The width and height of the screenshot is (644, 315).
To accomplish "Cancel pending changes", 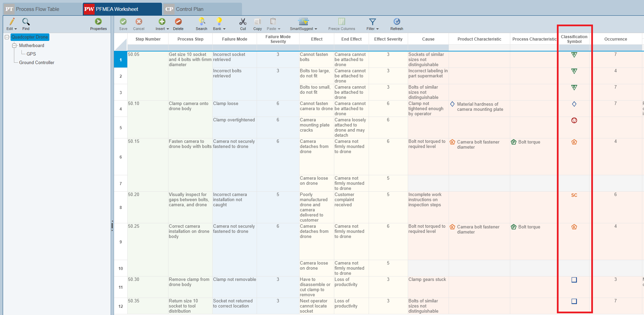I will 139,24.
